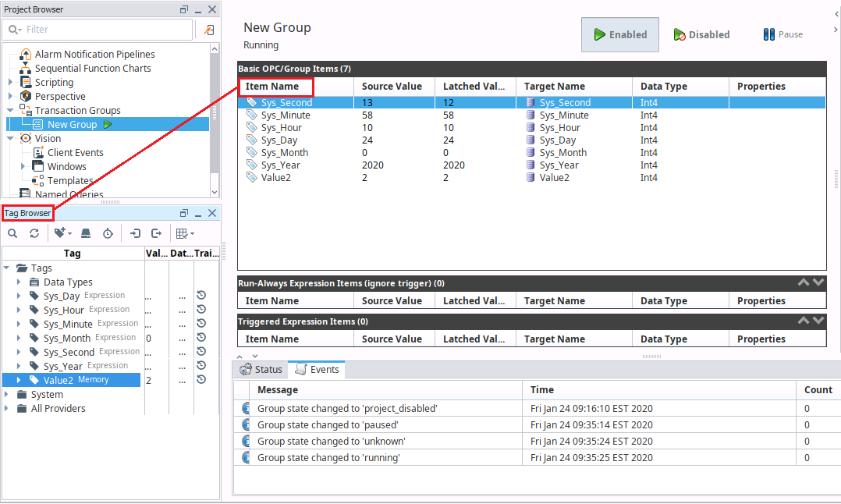Collapse the Tags folder in Tag Browser
The image size is (841, 504).
coord(6,268)
